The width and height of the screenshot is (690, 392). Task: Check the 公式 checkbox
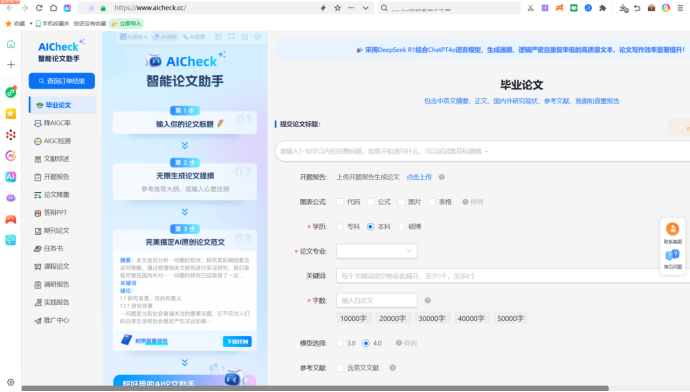[371, 202]
